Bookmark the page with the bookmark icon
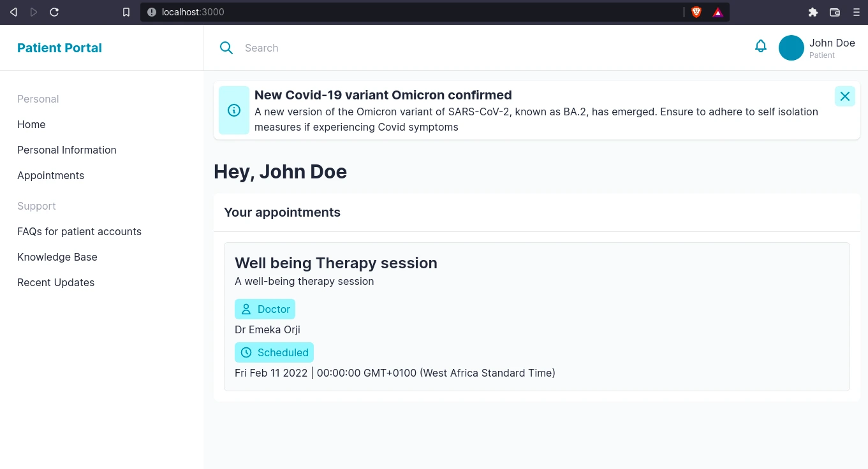 [x=126, y=12]
